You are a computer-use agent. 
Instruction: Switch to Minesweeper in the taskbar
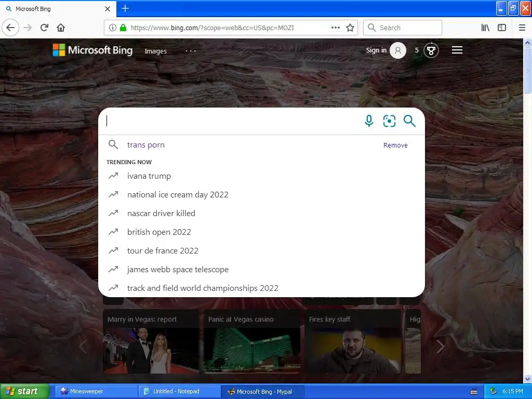pyautogui.click(x=96, y=392)
